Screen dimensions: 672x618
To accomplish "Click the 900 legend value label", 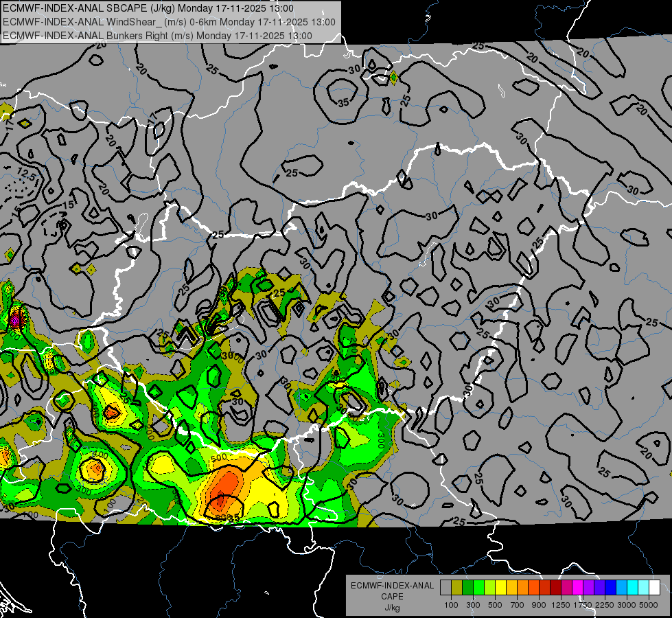I will point(539,605).
